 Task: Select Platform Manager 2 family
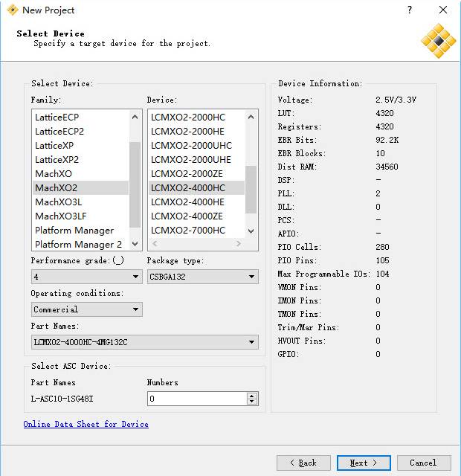tap(80, 244)
